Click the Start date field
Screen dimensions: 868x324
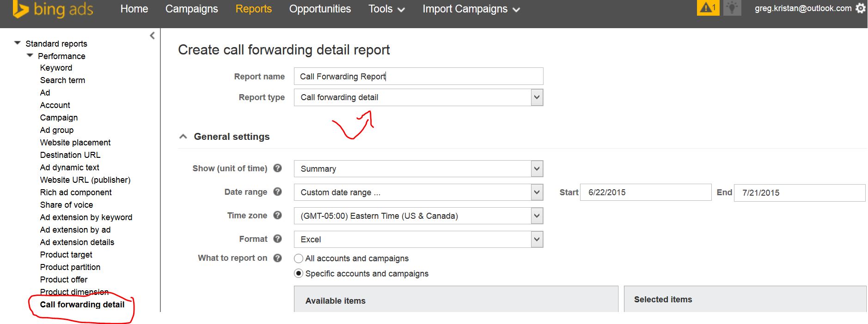coord(646,192)
